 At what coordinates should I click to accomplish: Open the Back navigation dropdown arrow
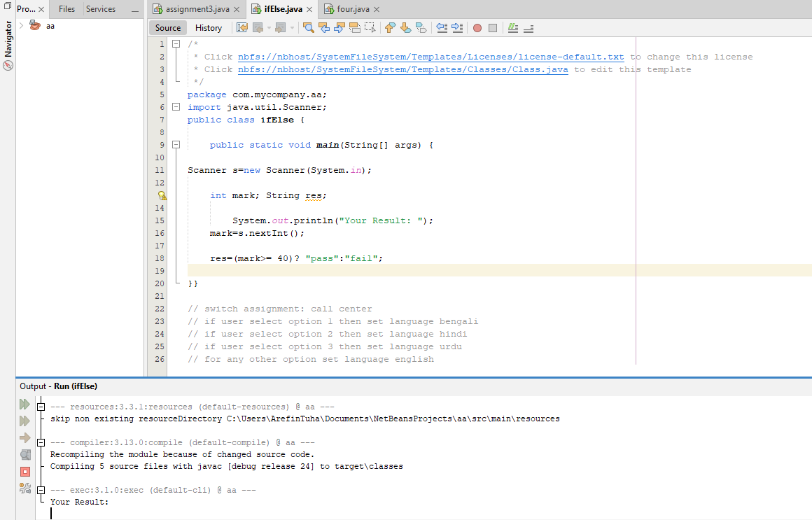click(269, 27)
